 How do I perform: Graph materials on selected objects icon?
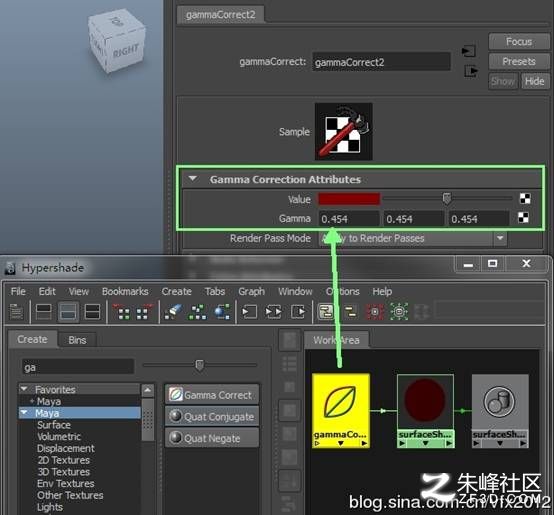click(222, 312)
